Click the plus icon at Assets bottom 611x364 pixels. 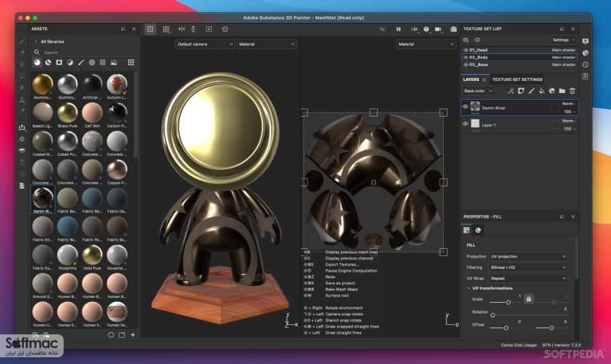tap(133, 335)
